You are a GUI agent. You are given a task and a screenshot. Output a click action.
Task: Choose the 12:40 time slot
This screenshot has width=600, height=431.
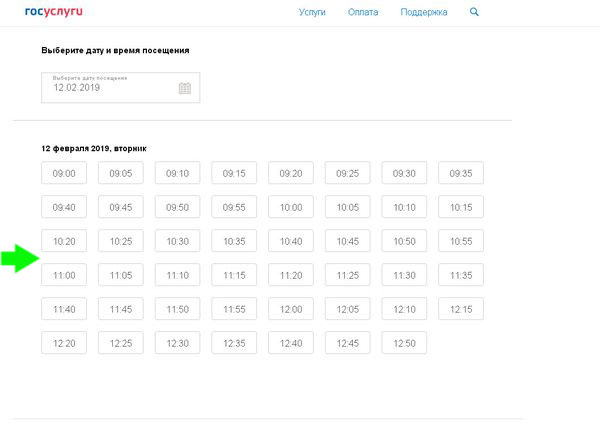click(291, 343)
